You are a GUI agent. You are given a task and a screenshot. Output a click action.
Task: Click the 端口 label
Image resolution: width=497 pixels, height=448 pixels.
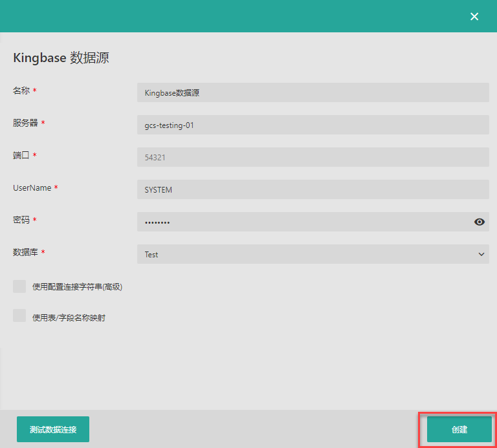21,155
